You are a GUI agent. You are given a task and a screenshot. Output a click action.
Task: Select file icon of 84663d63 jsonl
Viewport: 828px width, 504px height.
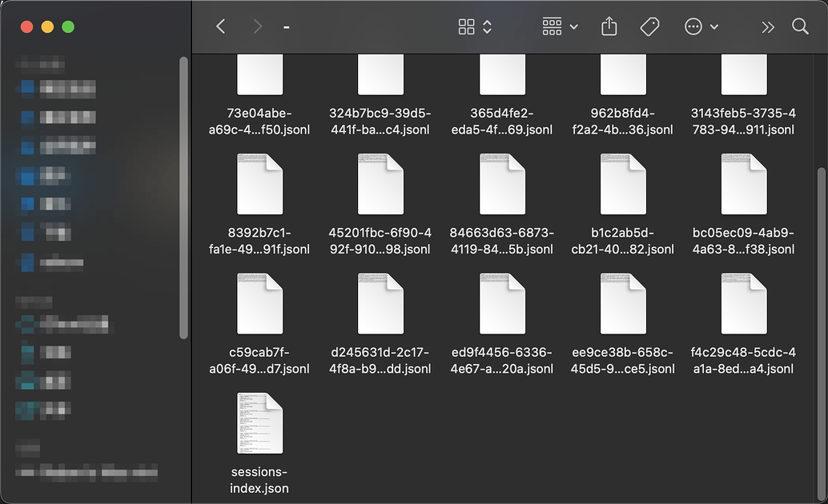(502, 184)
